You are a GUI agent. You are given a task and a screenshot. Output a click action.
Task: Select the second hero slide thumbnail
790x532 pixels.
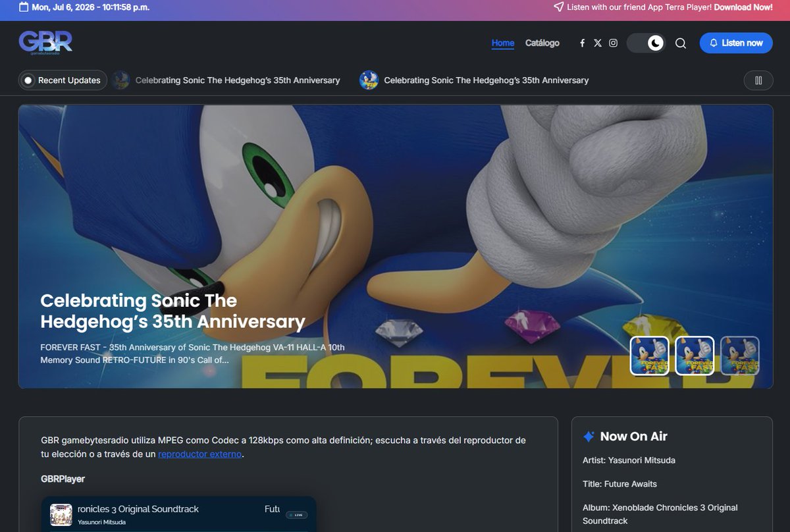pos(695,356)
